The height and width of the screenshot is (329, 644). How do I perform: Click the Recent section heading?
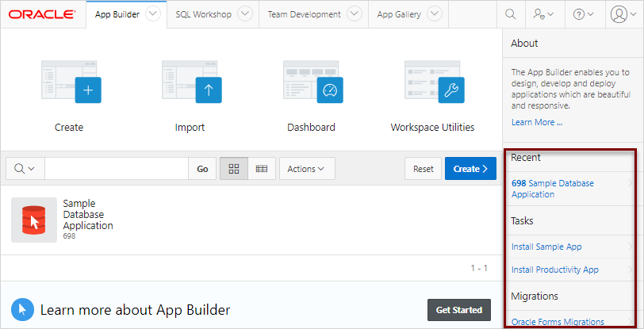526,157
